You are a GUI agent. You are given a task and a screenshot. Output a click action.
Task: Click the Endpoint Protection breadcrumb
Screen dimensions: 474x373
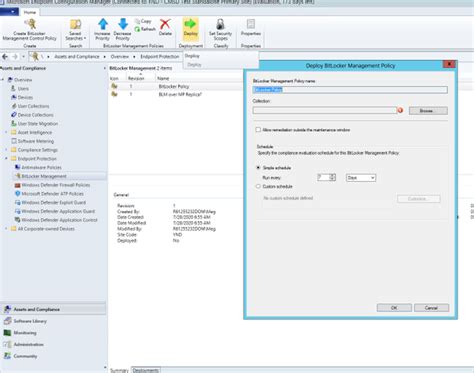point(160,57)
